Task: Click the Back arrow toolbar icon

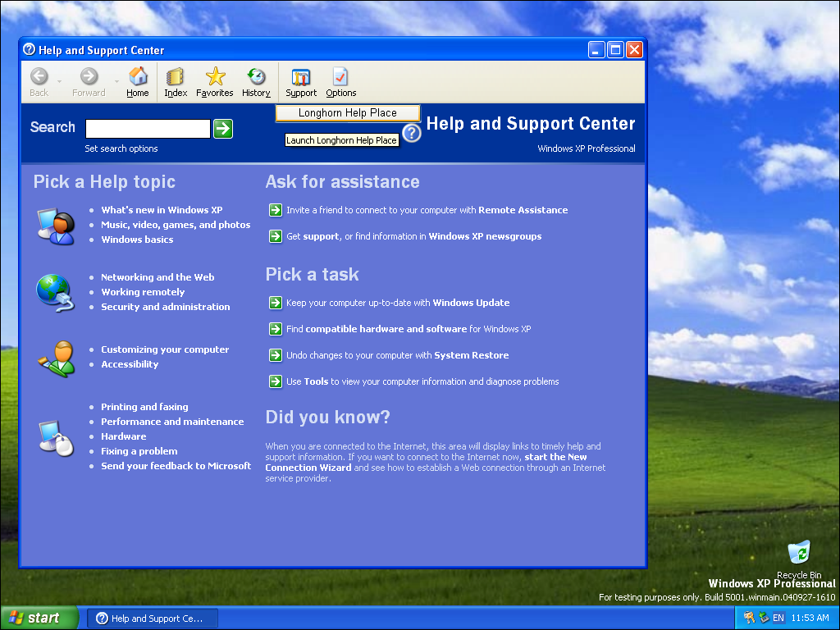Action: click(39, 76)
